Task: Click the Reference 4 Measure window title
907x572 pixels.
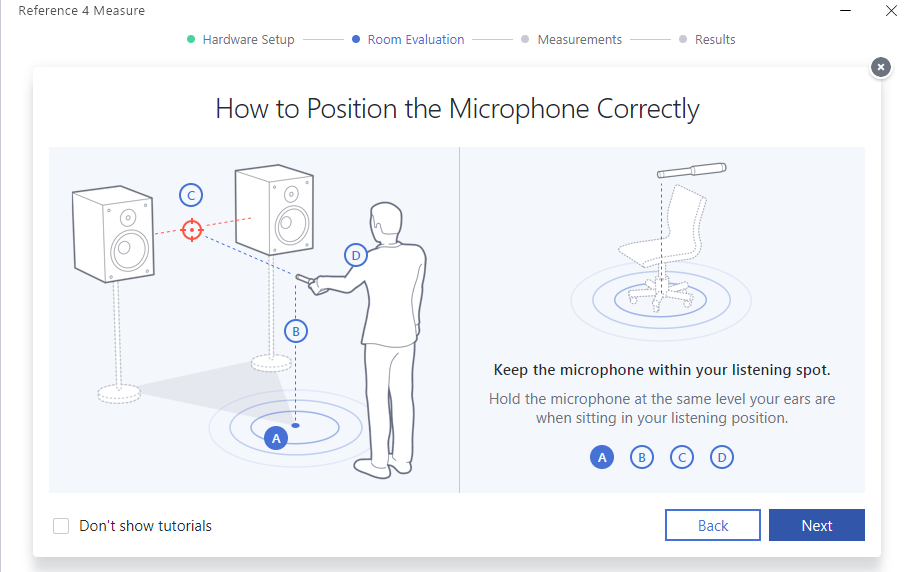Action: pyautogui.click(x=82, y=10)
